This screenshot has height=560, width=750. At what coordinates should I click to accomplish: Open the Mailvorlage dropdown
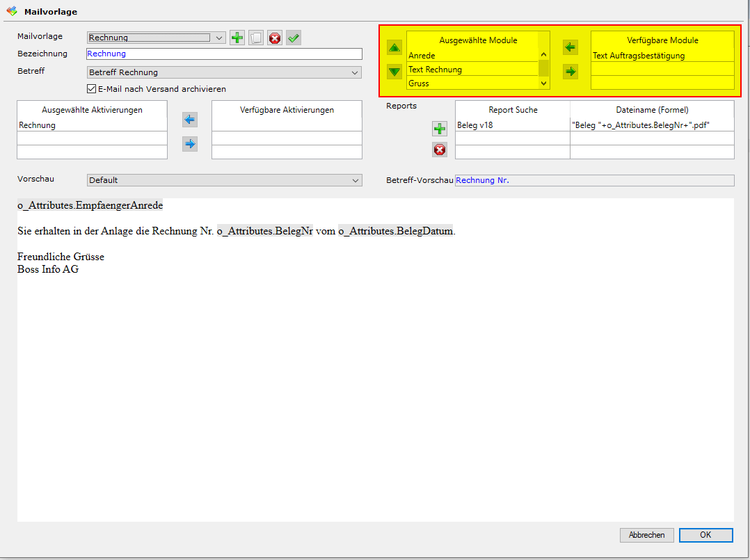[x=218, y=38]
